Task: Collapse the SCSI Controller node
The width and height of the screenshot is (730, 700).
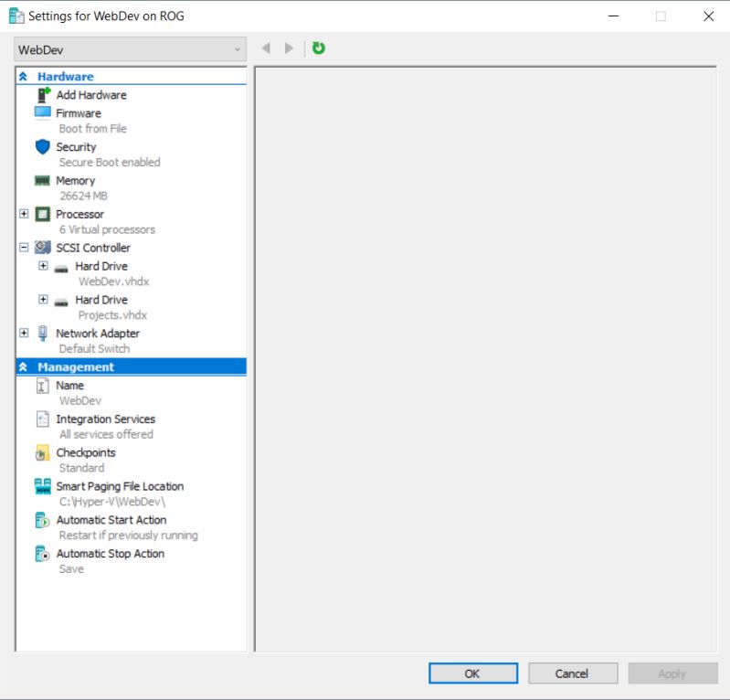Action: (24, 247)
